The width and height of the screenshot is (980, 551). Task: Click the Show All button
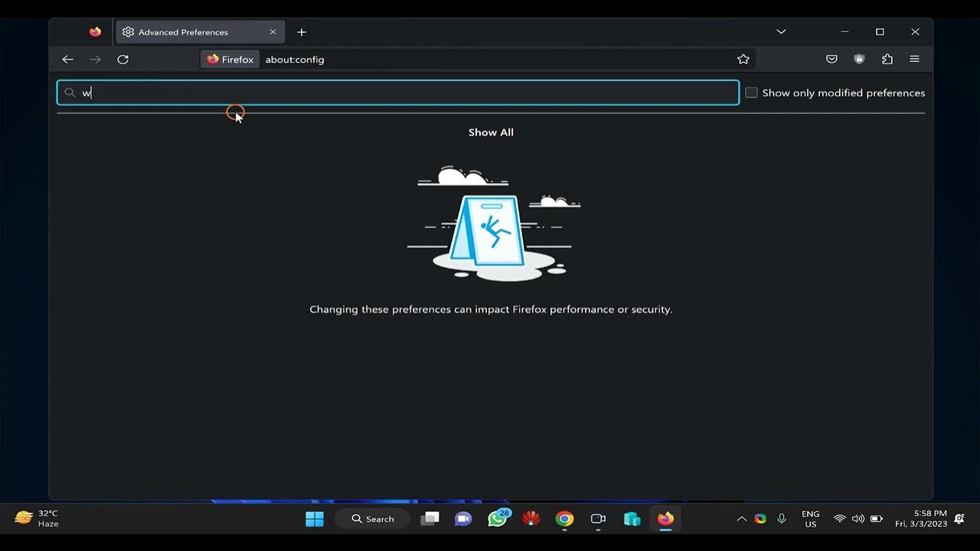tap(491, 132)
